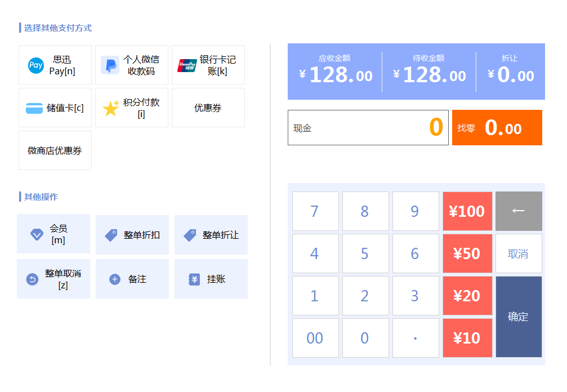The width and height of the screenshot is (567, 392).
Task: Click the 取消 keypad button
Action: pyautogui.click(x=519, y=253)
